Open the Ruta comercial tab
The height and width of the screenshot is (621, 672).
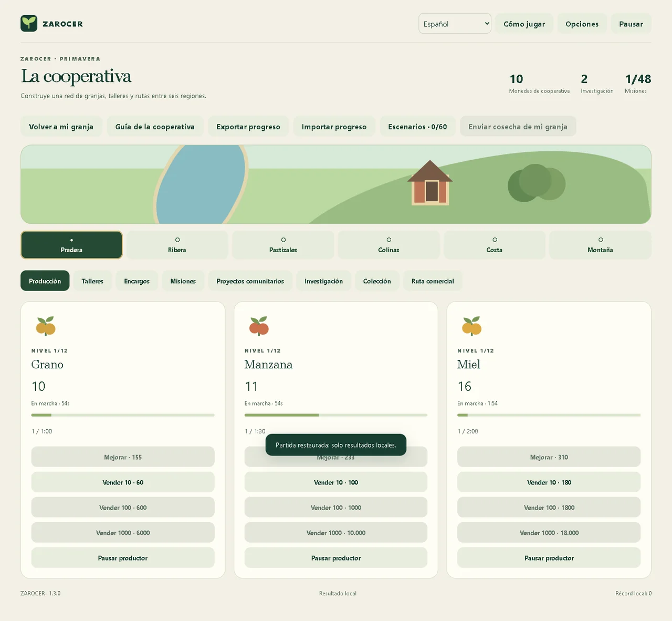tap(433, 281)
